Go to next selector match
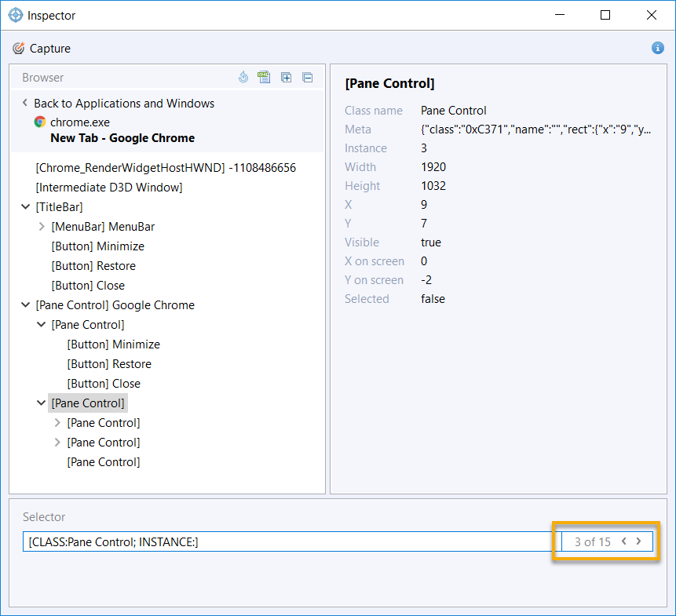The height and width of the screenshot is (616, 676). (639, 541)
